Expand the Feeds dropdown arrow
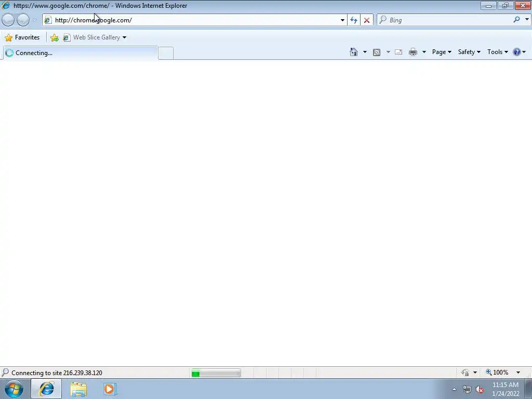This screenshot has height=399, width=532. click(388, 52)
